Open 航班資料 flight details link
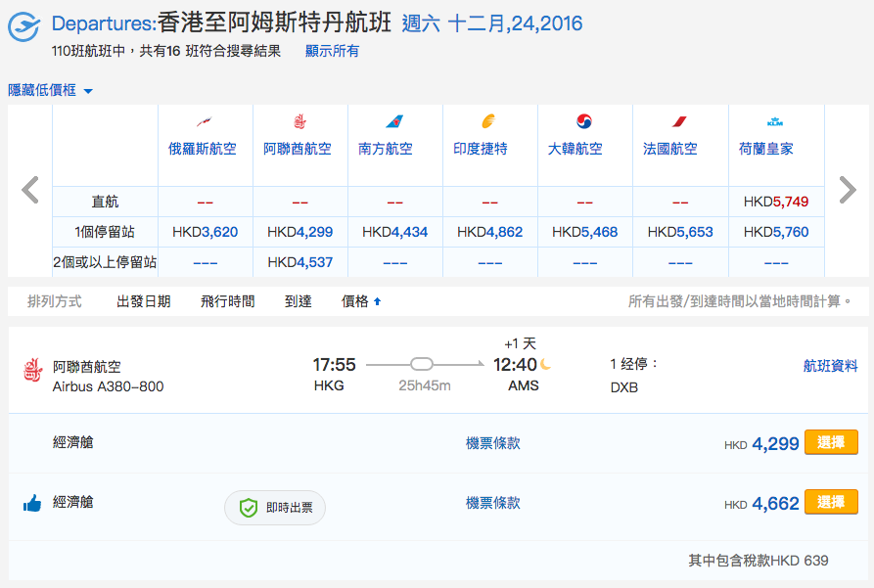 point(830,366)
